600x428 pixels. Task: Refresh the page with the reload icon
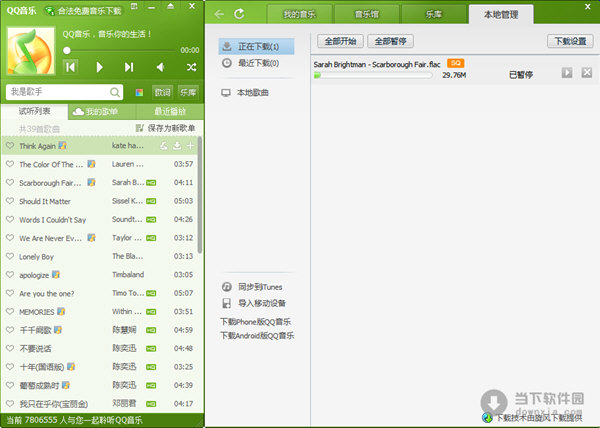pyautogui.click(x=240, y=14)
